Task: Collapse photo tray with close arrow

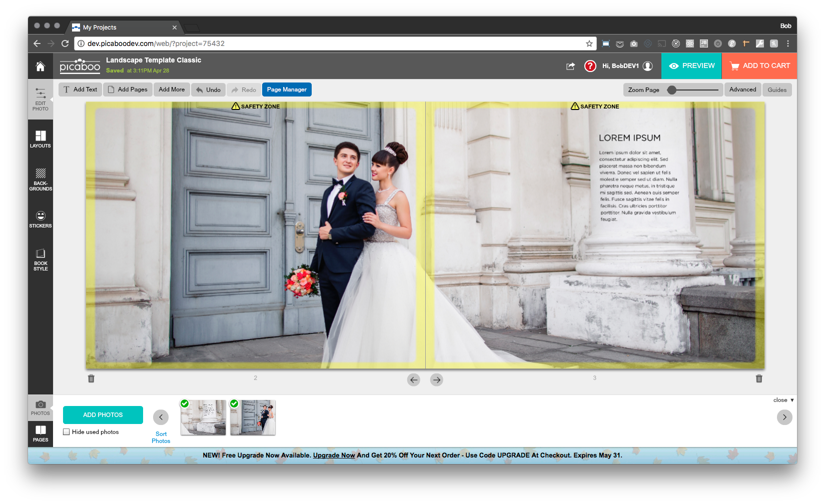Action: pos(783,400)
